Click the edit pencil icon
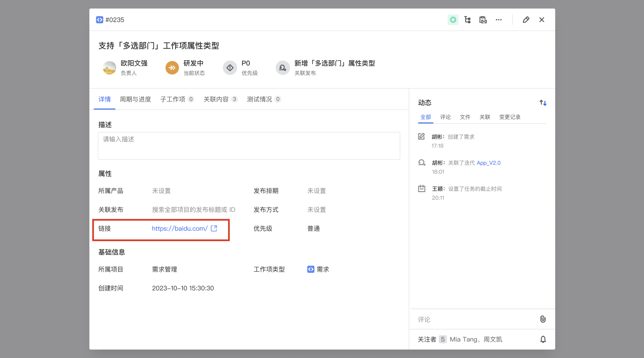The image size is (644, 358). [x=526, y=19]
